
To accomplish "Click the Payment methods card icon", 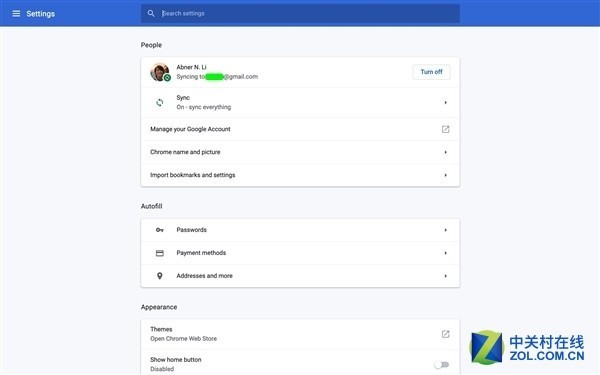I will point(160,253).
